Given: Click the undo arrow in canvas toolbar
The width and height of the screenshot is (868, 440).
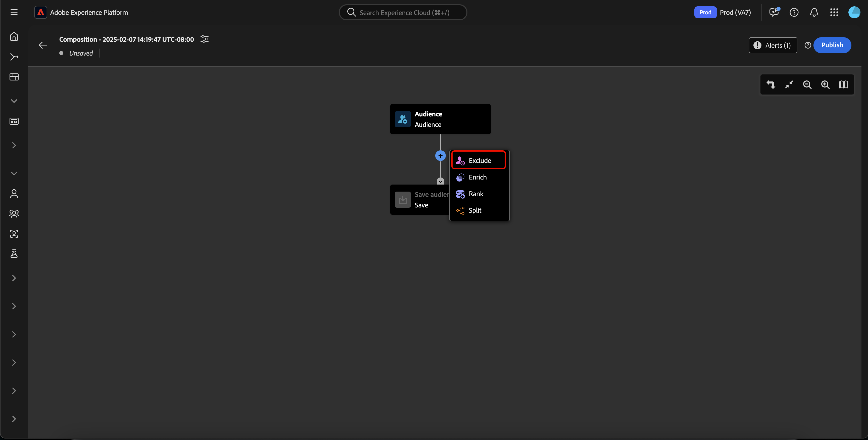Looking at the screenshot, I should (771, 85).
